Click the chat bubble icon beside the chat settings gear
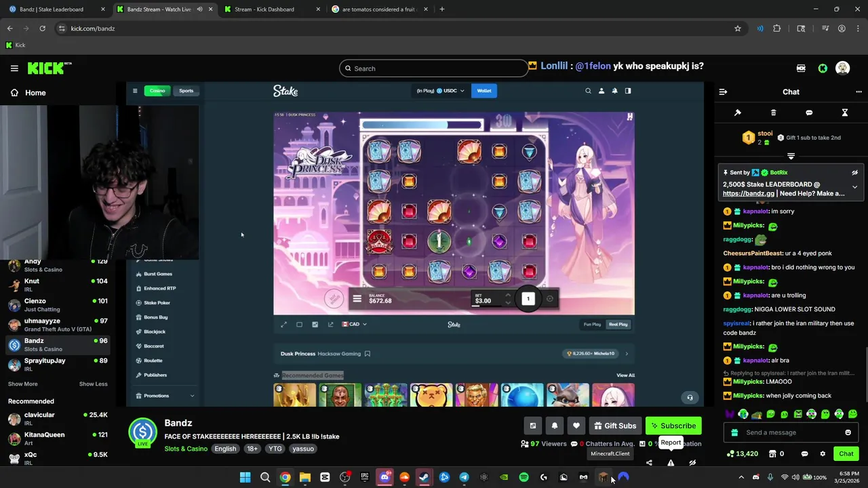The width and height of the screenshot is (868, 488). [804, 453]
